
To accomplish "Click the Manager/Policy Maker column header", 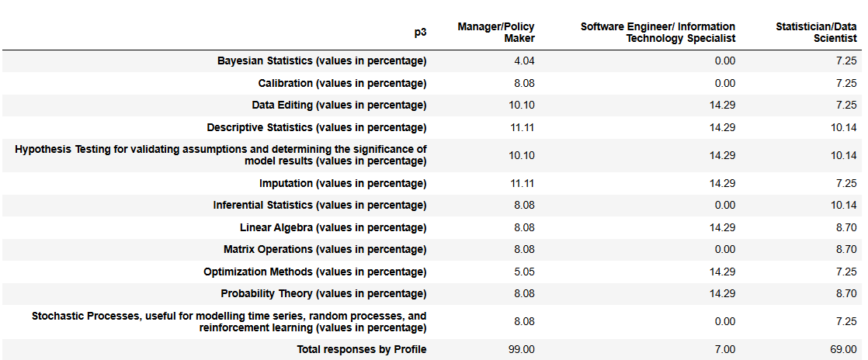I will (496, 33).
